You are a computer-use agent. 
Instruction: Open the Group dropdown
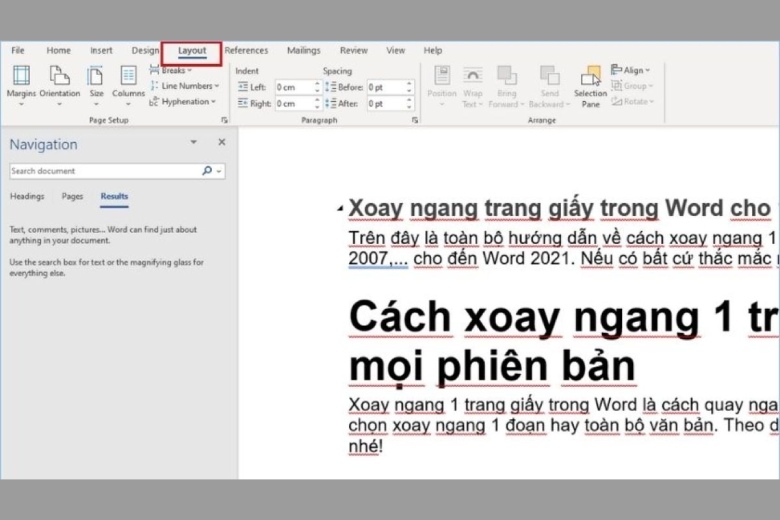[632, 86]
